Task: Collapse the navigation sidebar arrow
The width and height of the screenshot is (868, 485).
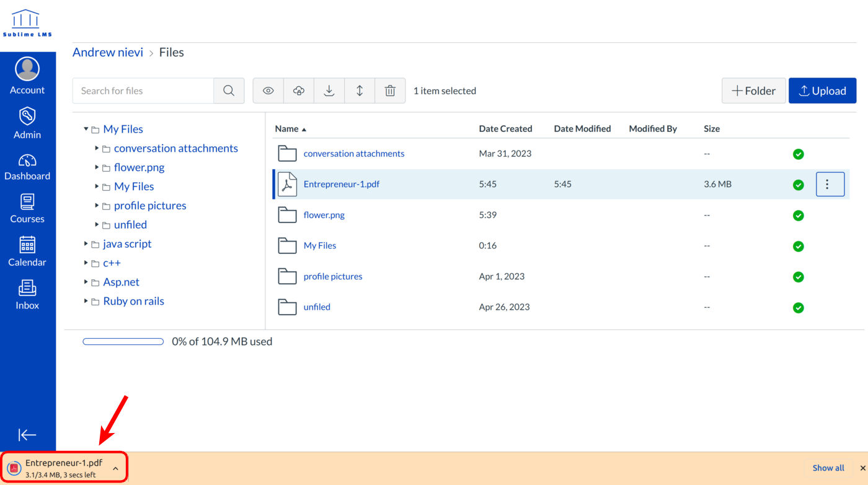Action: tap(27, 435)
